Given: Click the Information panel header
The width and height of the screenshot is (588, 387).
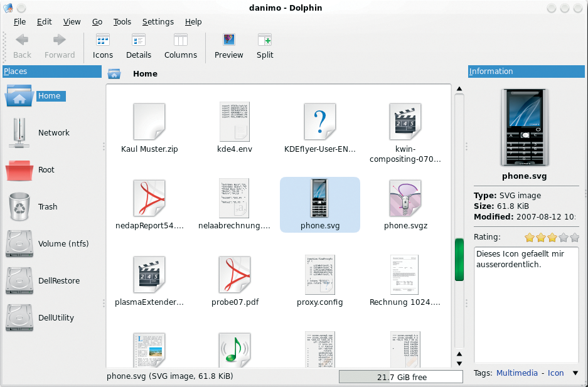Looking at the screenshot, I should click(x=526, y=71).
